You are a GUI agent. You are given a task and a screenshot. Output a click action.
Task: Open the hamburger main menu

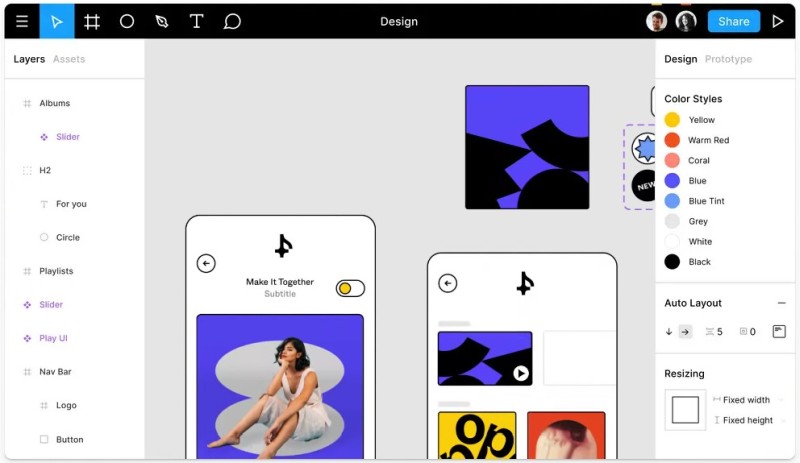click(22, 21)
